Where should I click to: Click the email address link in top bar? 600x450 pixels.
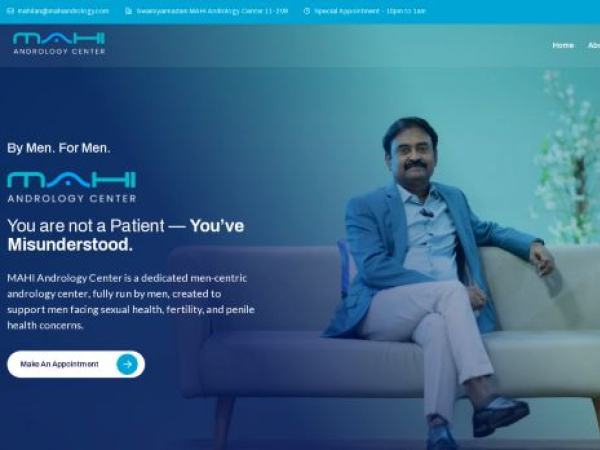[63, 11]
